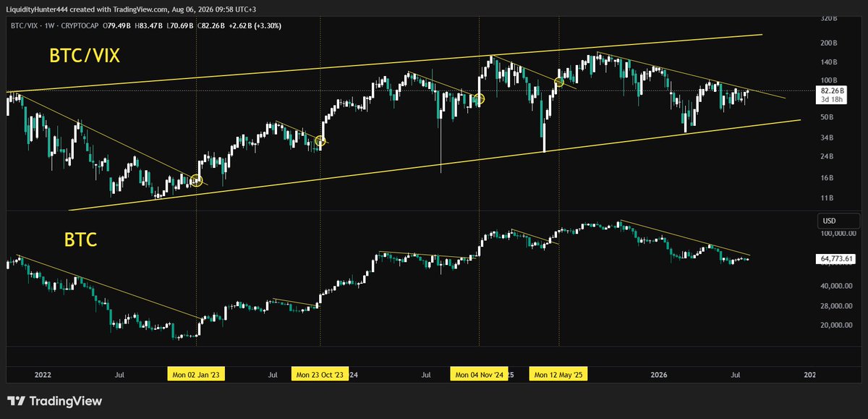Click the 16B price axis label
This screenshot has height=419, width=868.
pos(827,178)
